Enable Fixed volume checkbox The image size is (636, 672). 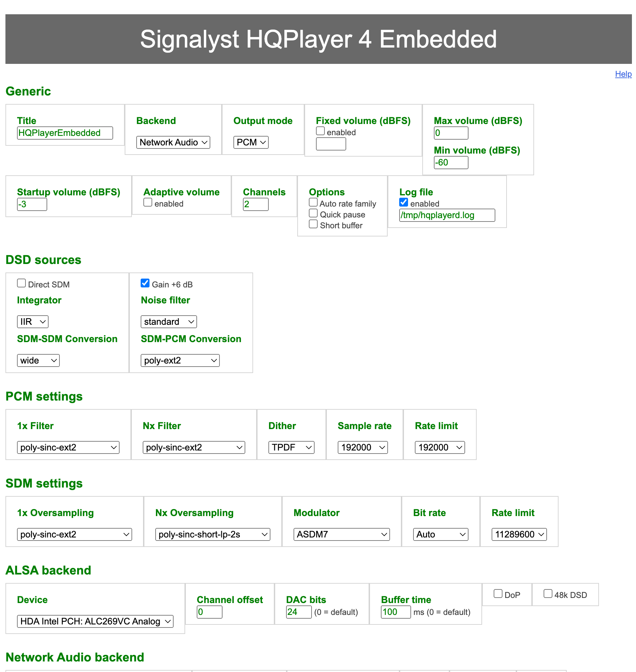[x=320, y=131]
